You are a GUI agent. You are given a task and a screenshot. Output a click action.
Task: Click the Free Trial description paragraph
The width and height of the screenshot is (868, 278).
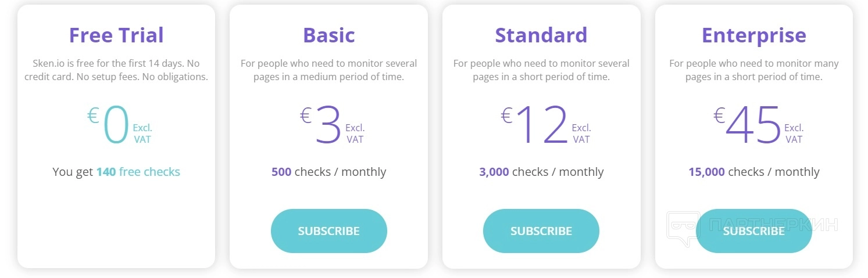click(116, 70)
